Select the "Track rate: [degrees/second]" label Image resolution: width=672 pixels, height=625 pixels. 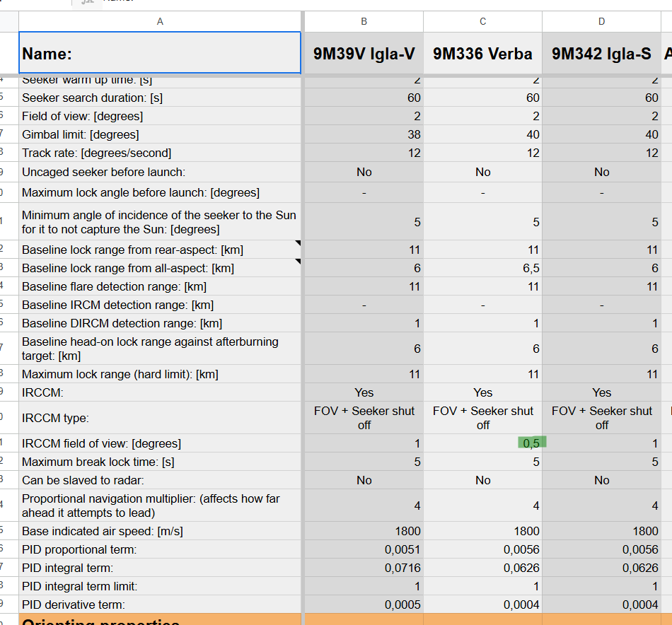tap(96, 153)
